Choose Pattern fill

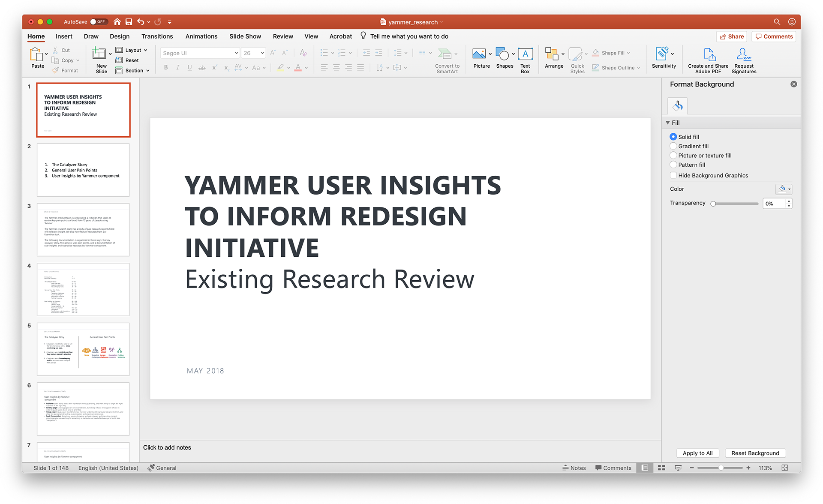click(x=673, y=165)
